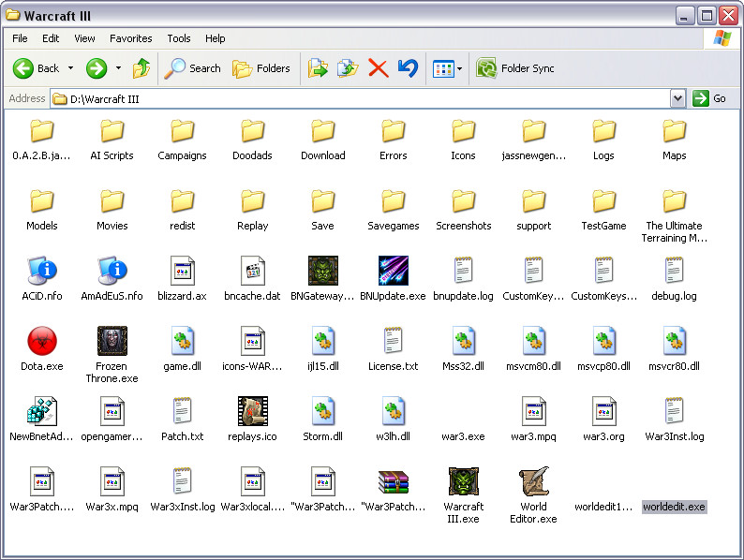Select the BNGateway orc icon
Screen dimensions: 744x560
322,271
